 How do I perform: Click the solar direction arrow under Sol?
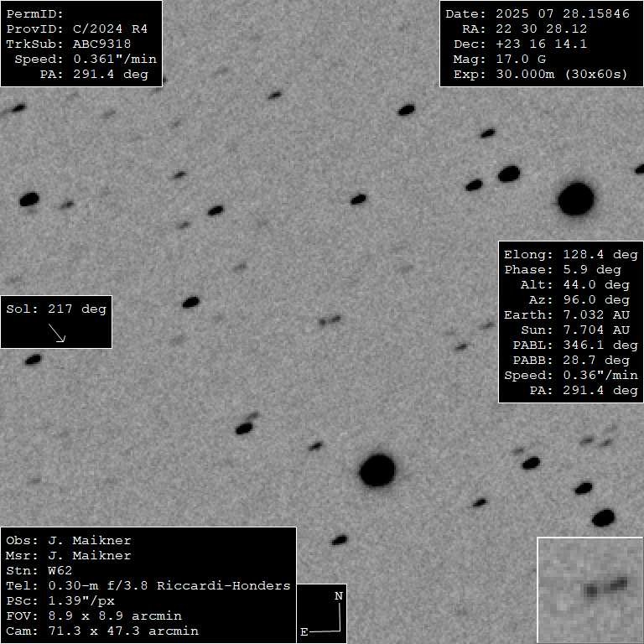tap(57, 333)
